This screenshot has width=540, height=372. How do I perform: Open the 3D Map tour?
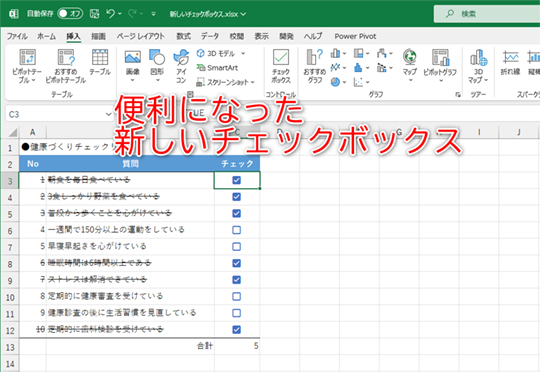[478, 65]
